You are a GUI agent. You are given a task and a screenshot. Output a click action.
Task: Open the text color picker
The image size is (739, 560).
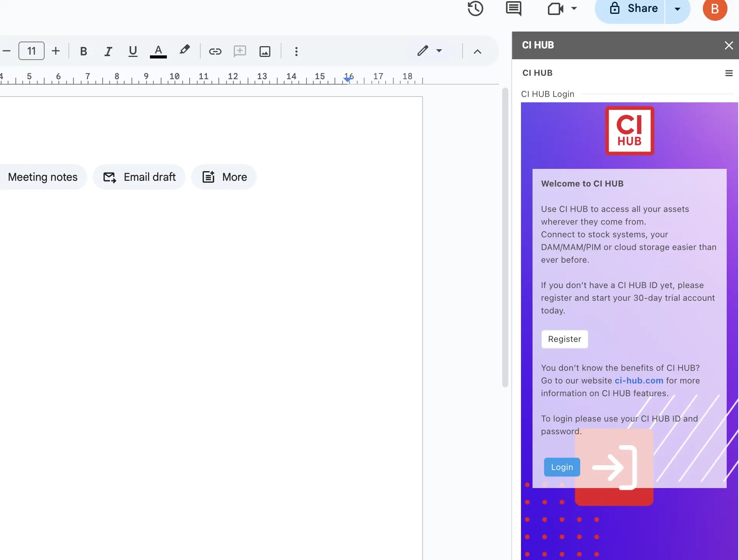(158, 51)
